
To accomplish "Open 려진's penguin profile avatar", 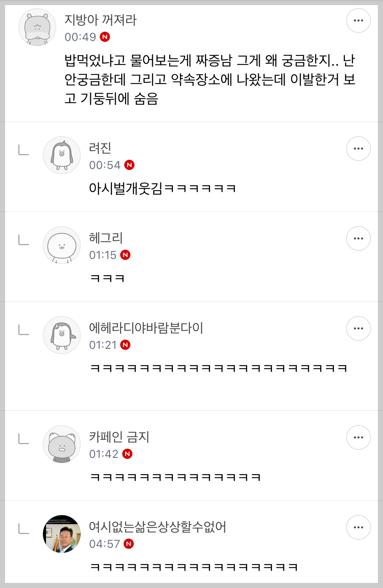I will pyautogui.click(x=62, y=155).
